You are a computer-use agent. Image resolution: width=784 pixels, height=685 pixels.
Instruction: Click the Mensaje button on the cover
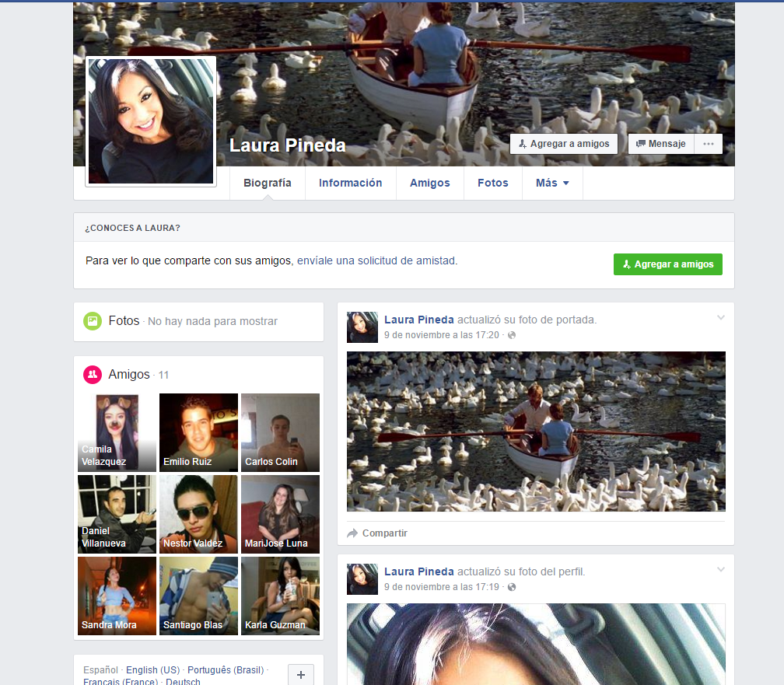(x=661, y=144)
